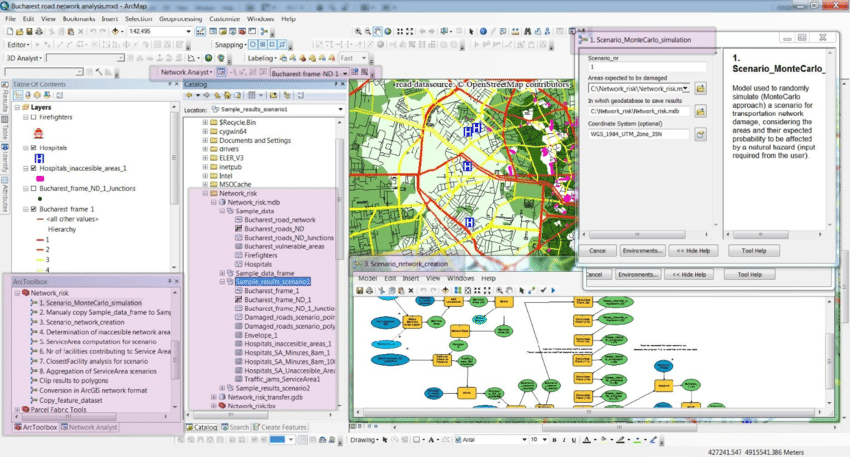The width and height of the screenshot is (850, 457).
Task: Toggle the Vertex Snapping button
Action: 272,44
